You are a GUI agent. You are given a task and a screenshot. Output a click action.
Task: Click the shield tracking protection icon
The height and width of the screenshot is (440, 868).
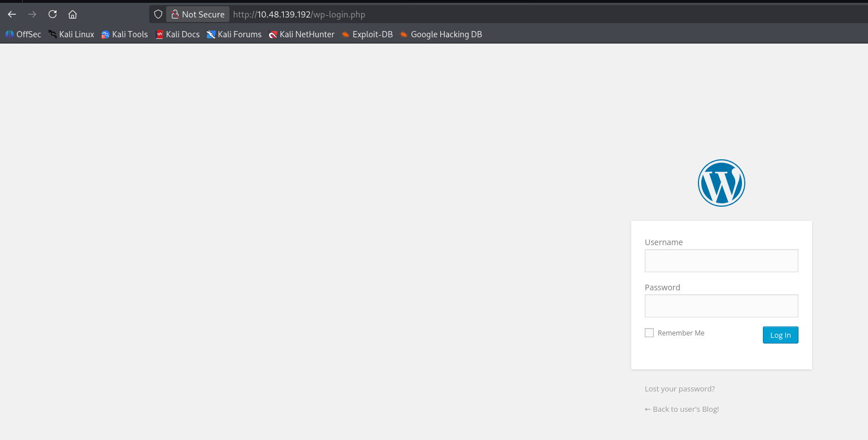[x=158, y=14]
